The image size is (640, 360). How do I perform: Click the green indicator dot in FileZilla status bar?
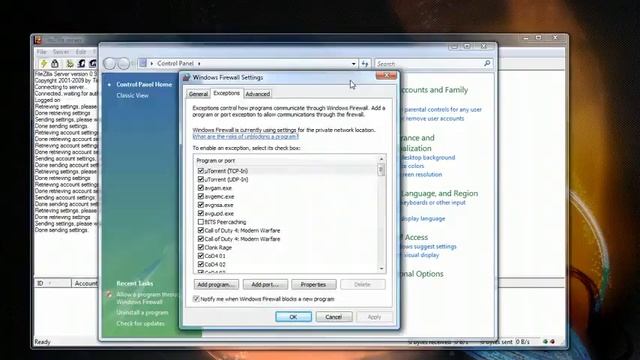(545, 342)
